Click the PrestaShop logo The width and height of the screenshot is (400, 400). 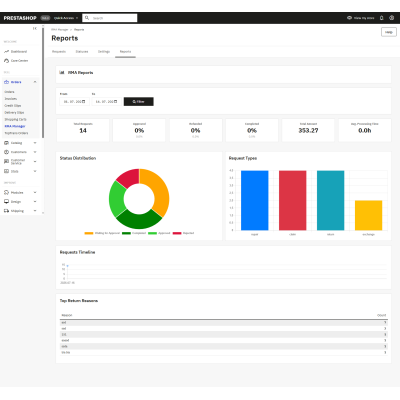[x=20, y=18]
